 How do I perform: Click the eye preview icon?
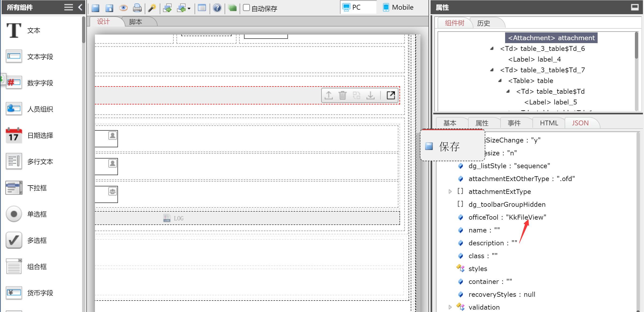click(123, 8)
